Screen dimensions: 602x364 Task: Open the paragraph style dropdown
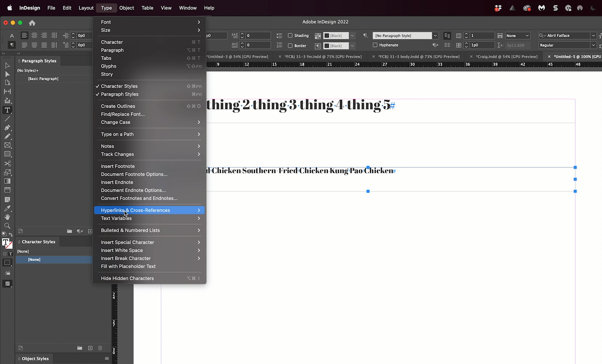pyautogui.click(x=435, y=36)
